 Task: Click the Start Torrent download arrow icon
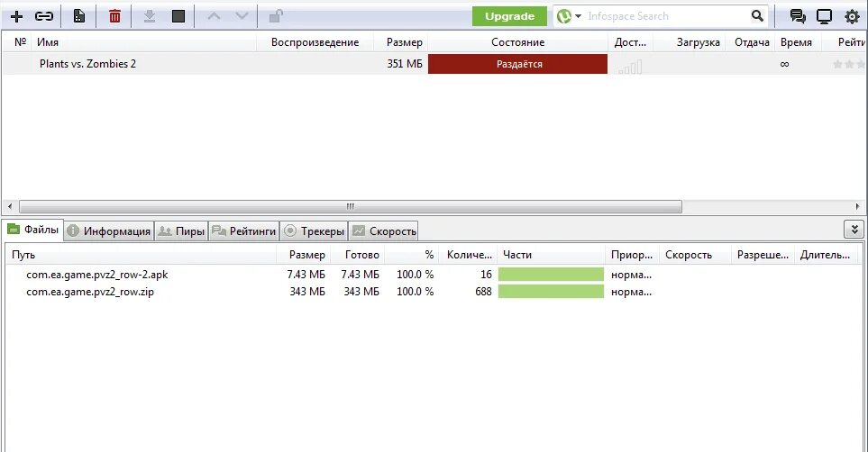click(x=150, y=16)
